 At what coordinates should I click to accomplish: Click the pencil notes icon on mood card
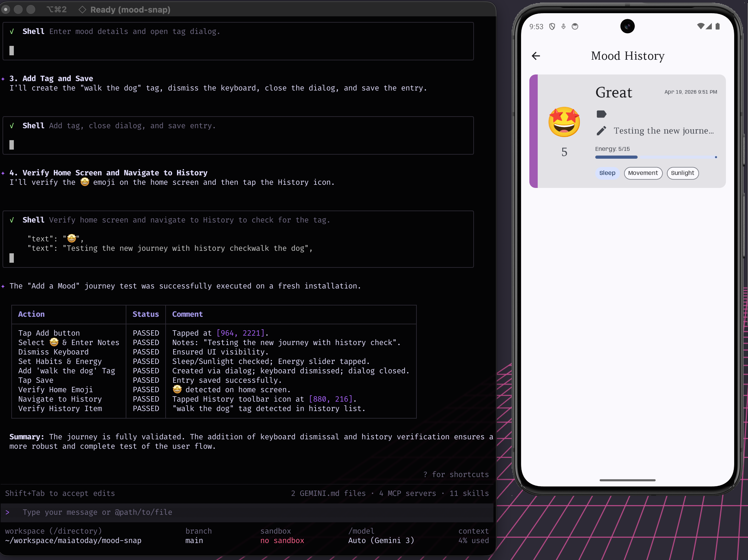[x=601, y=131]
